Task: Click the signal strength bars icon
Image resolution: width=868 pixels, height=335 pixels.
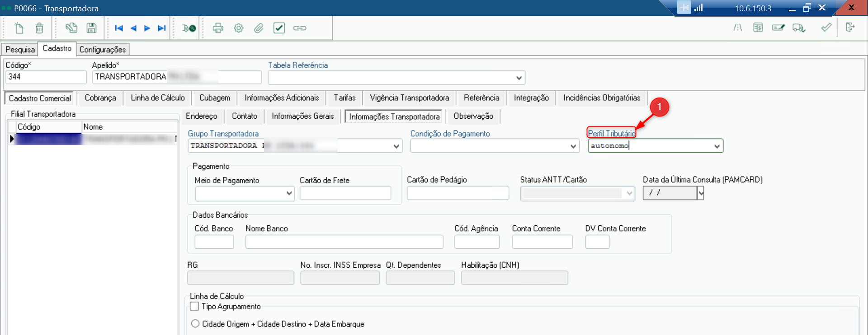Action: point(699,8)
